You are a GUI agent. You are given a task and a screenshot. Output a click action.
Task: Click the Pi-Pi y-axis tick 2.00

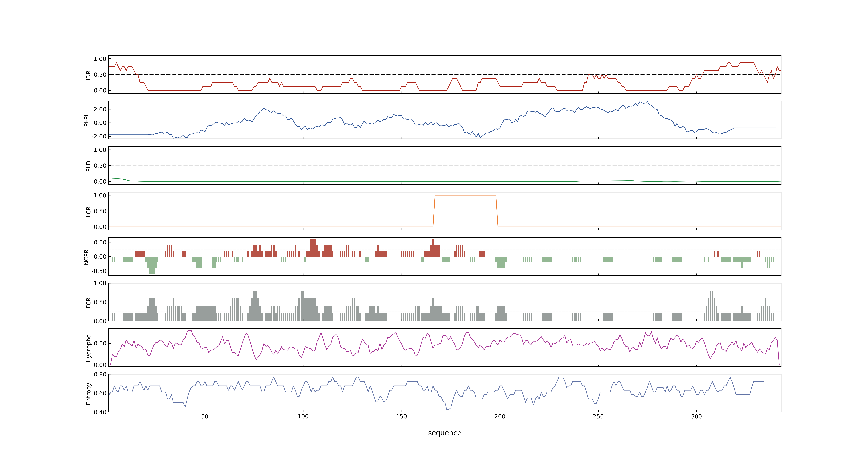click(100, 109)
